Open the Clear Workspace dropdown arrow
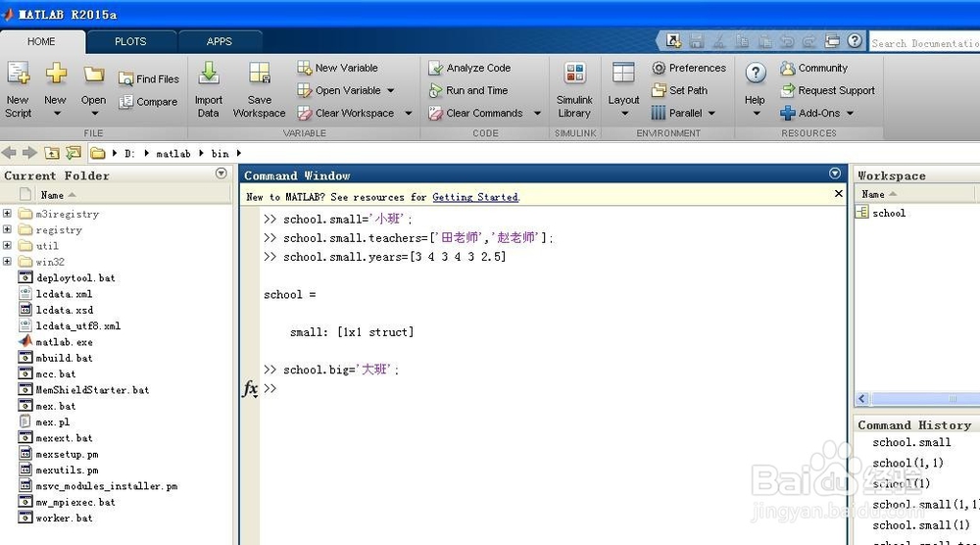Screen dimensions: 980x545 point(408,113)
